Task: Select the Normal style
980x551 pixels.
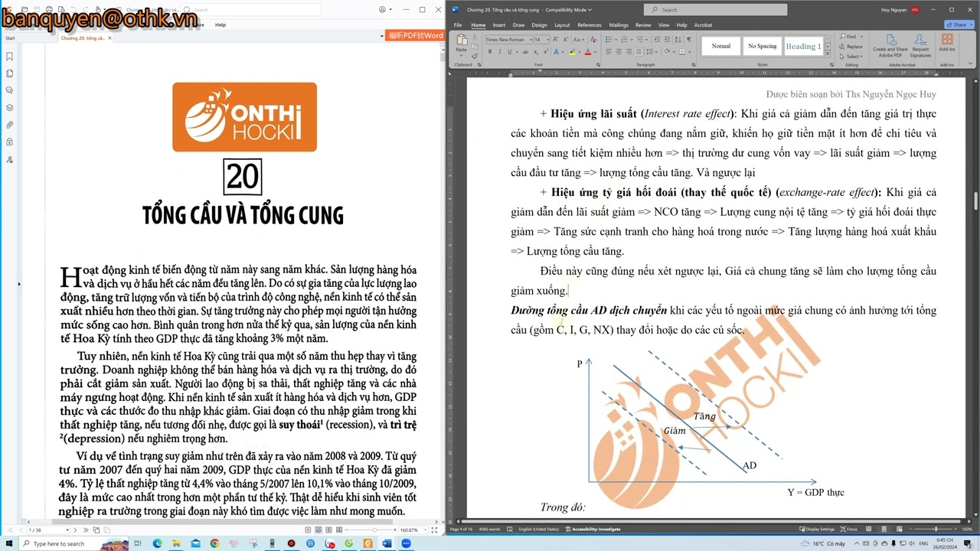Action: (x=720, y=46)
